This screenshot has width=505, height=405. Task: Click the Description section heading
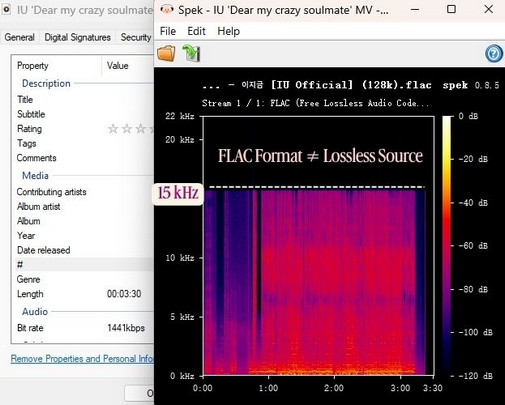(46, 83)
